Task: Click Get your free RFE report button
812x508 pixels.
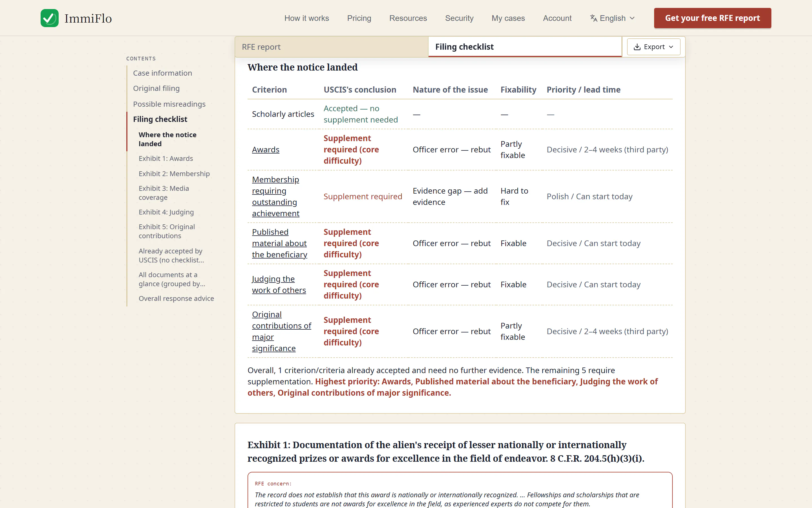Action: [x=712, y=18]
